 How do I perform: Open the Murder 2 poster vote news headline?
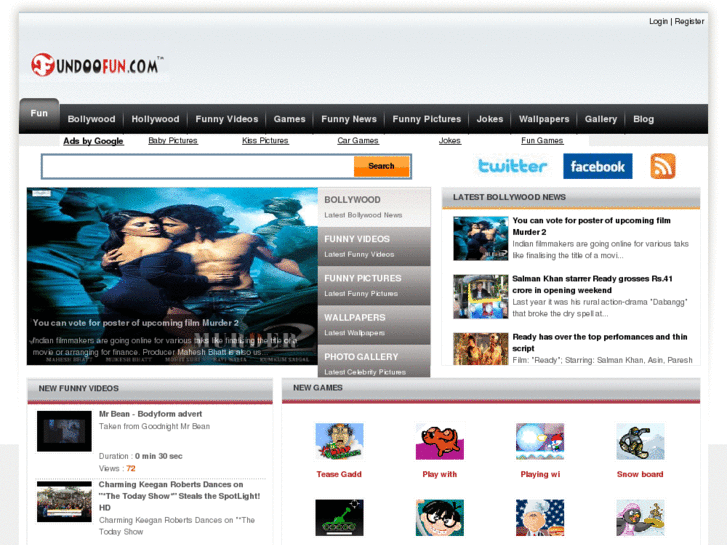[x=592, y=226]
